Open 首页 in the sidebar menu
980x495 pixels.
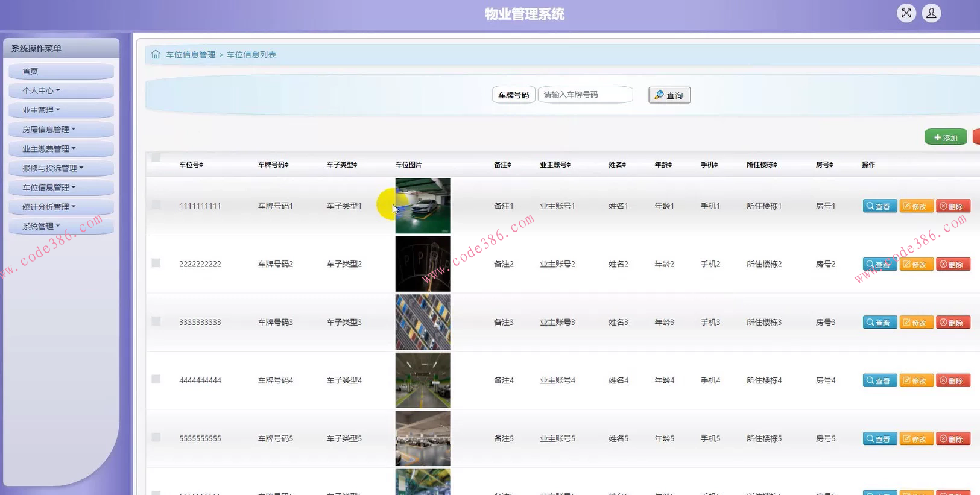61,71
